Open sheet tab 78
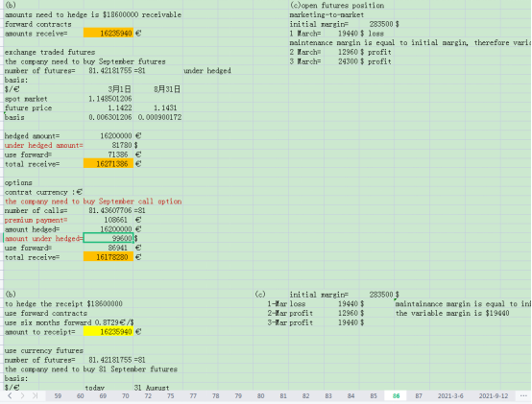Image resolution: width=532 pixels, height=404 pixels. coord(216,396)
